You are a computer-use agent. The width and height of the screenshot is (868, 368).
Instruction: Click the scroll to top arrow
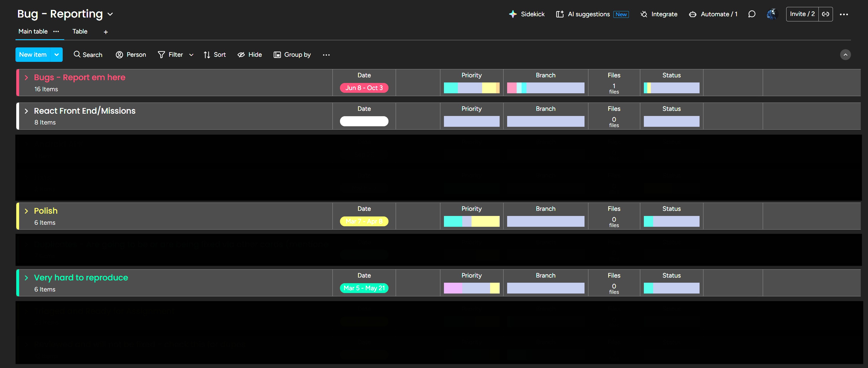tap(845, 55)
